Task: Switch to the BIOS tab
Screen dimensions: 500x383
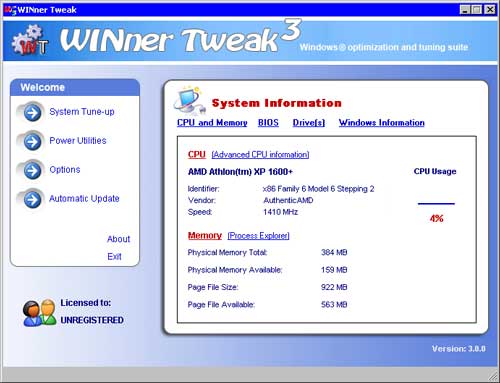Action: click(268, 123)
